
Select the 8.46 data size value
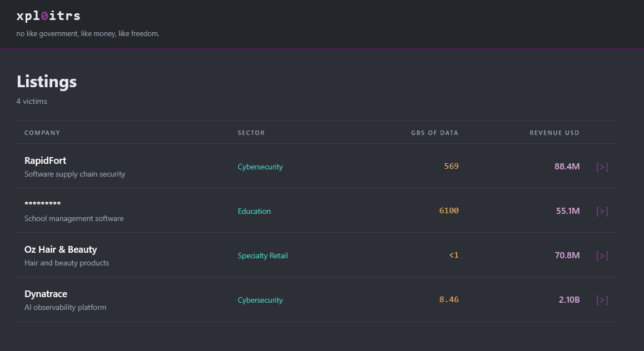click(x=449, y=300)
